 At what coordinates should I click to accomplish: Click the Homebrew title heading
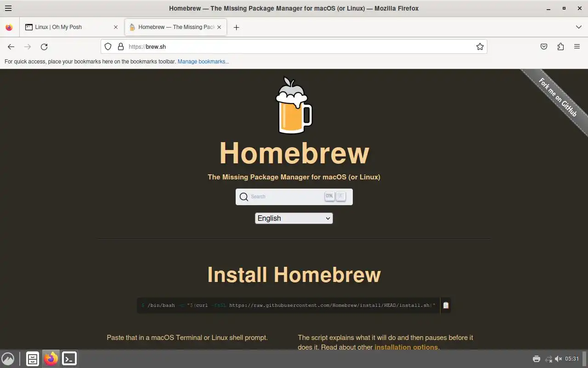point(294,153)
